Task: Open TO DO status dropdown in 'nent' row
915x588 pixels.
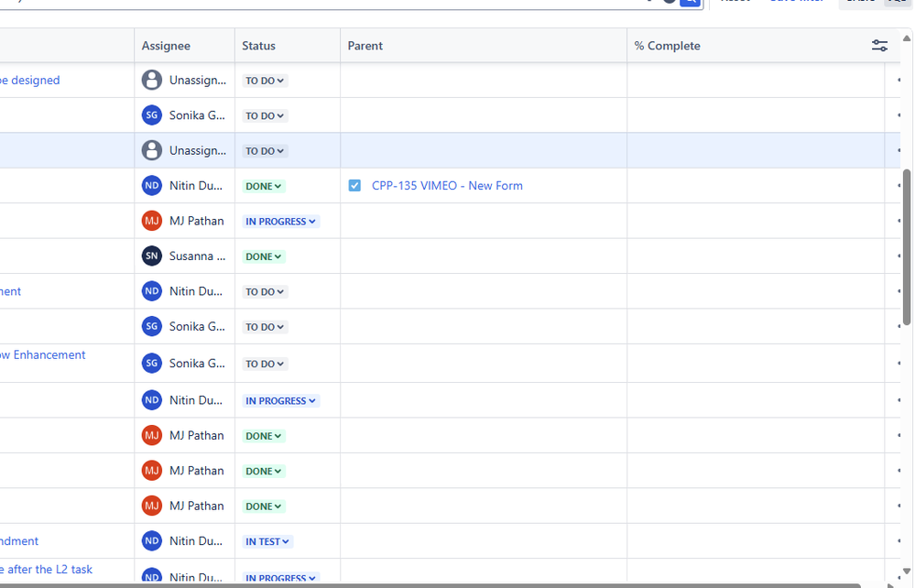Action: pyautogui.click(x=265, y=291)
